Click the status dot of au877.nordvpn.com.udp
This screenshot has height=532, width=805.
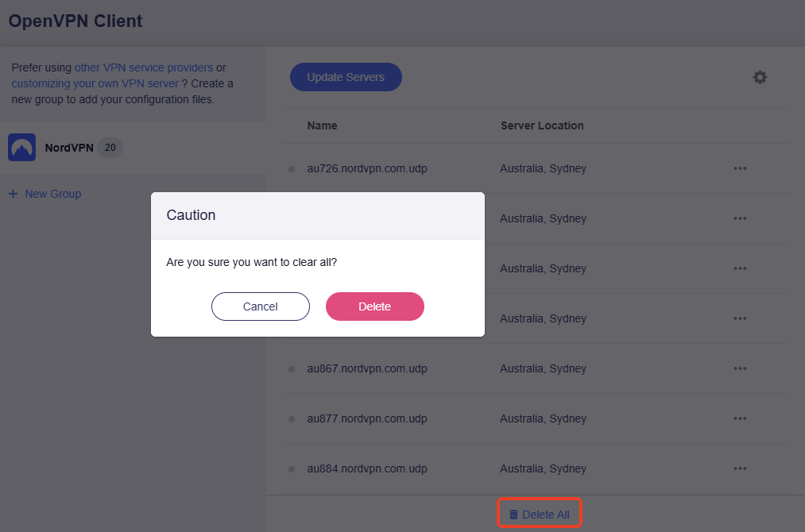pos(292,419)
